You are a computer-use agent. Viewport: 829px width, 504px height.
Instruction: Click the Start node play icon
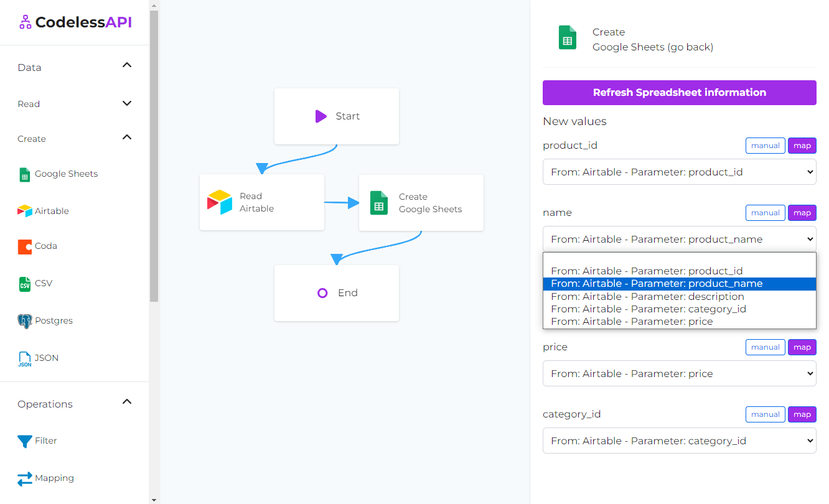coord(321,116)
